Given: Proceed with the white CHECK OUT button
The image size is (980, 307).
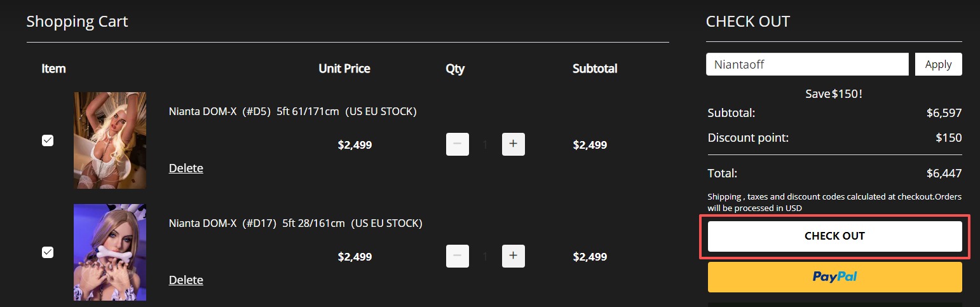Looking at the screenshot, I should point(834,236).
